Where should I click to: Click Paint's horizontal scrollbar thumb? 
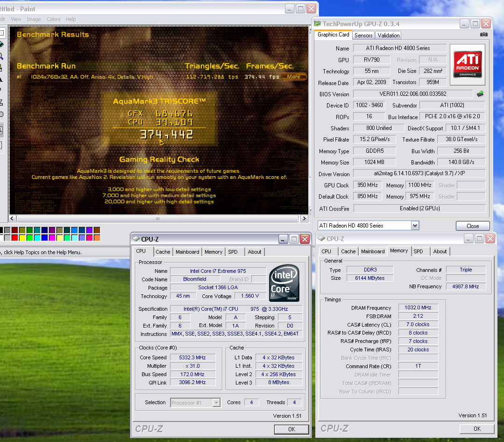tap(157, 219)
